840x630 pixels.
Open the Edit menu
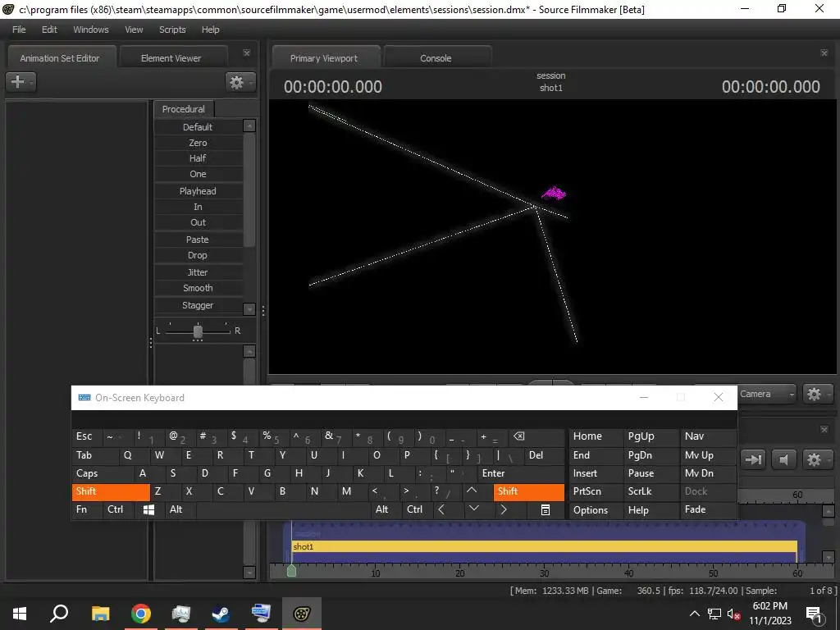pyautogui.click(x=49, y=30)
